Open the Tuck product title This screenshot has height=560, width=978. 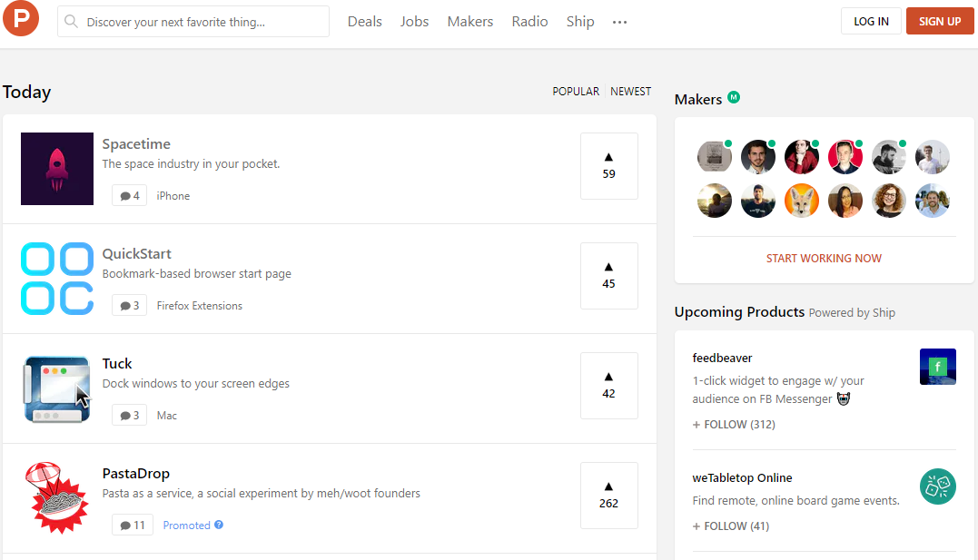(117, 364)
